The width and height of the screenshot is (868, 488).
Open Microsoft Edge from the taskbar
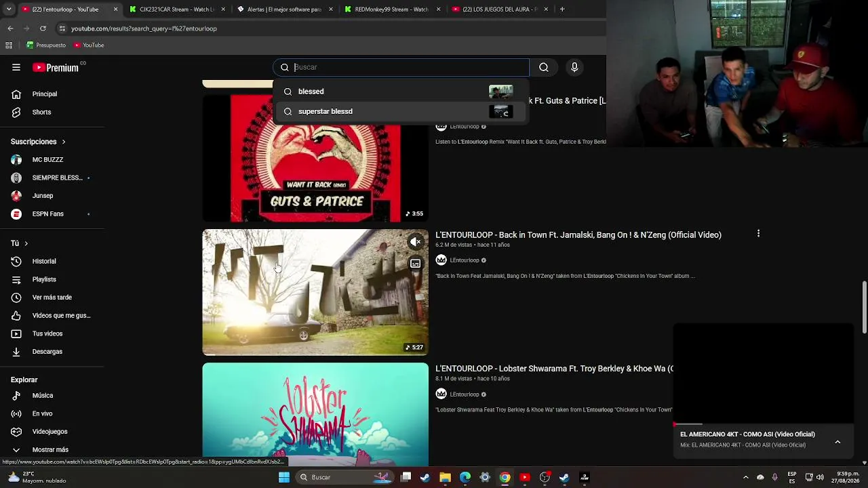[x=465, y=477]
